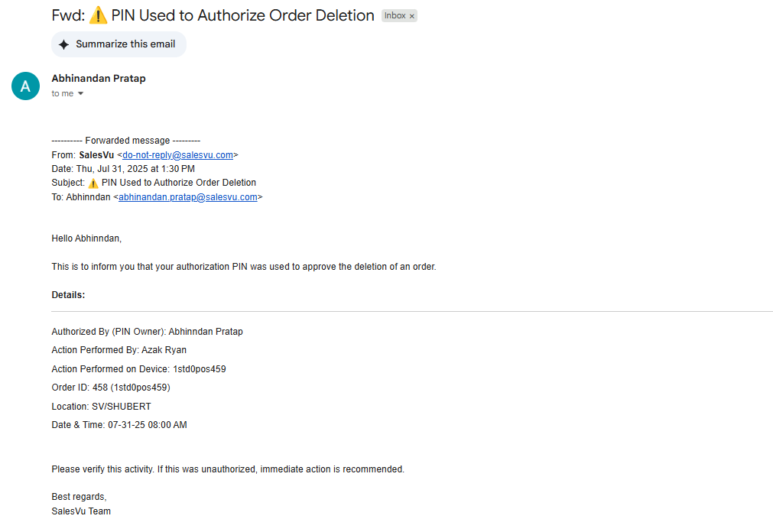The width and height of the screenshot is (773, 532).
Task: Summarize this email
Action: (x=119, y=44)
